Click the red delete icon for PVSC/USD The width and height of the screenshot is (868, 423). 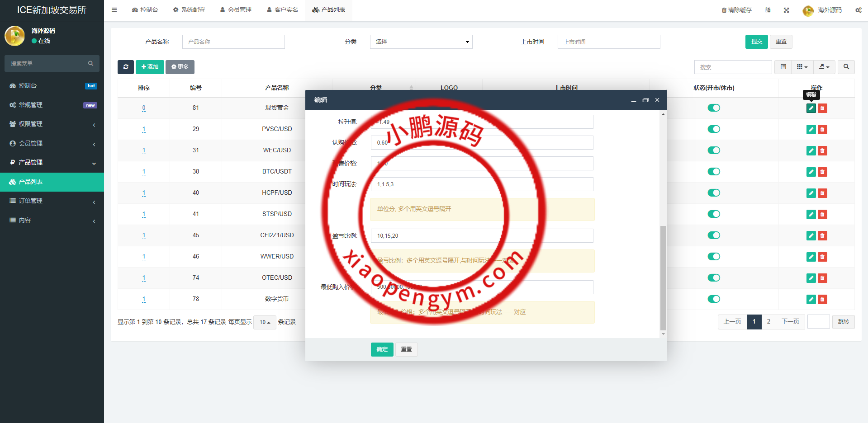pos(822,130)
